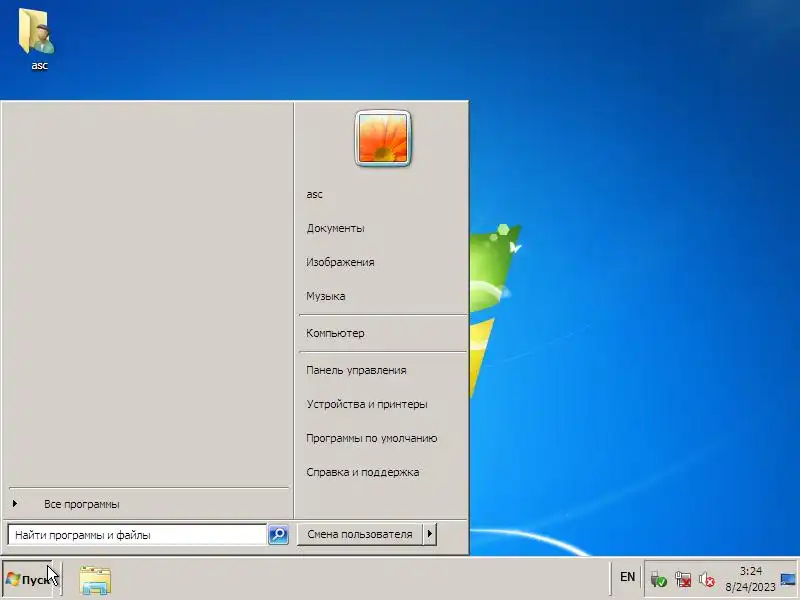
Task: Open Музыка from the Start menu
Action: (x=326, y=296)
